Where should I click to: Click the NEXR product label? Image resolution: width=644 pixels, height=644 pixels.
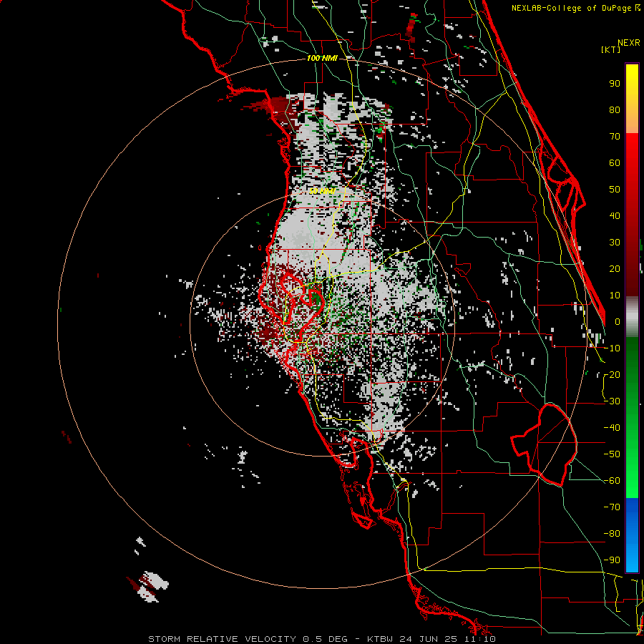628,42
